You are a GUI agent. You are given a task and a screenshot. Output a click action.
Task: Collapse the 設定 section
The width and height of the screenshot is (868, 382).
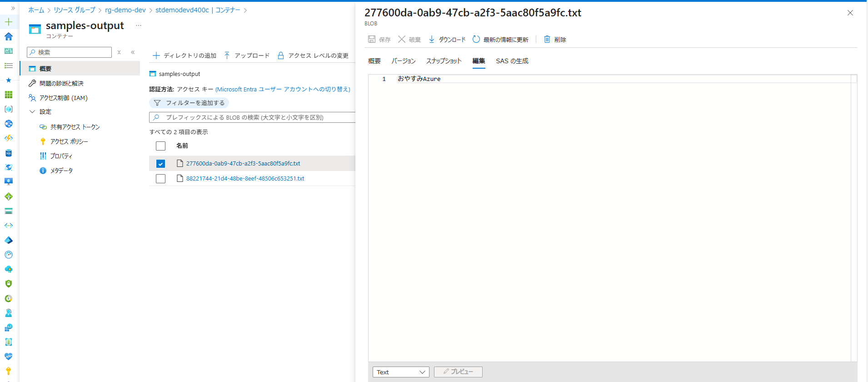click(32, 111)
